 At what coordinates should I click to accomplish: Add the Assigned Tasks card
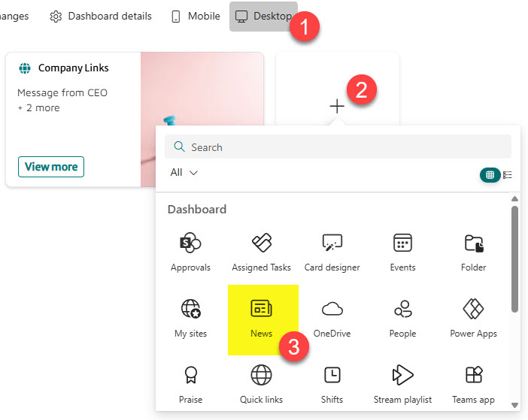[261, 243]
